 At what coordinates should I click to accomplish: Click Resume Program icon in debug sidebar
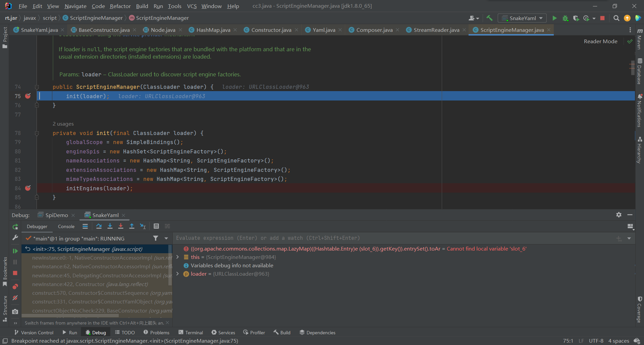pyautogui.click(x=15, y=251)
